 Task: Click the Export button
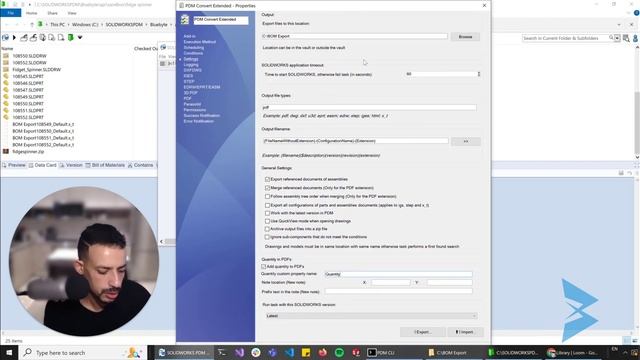click(x=422, y=332)
